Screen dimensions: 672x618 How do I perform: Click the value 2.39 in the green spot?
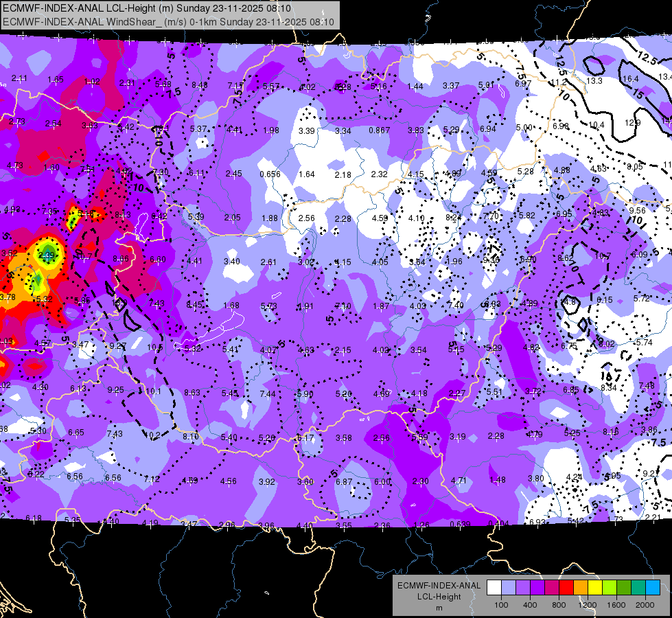click(x=46, y=255)
